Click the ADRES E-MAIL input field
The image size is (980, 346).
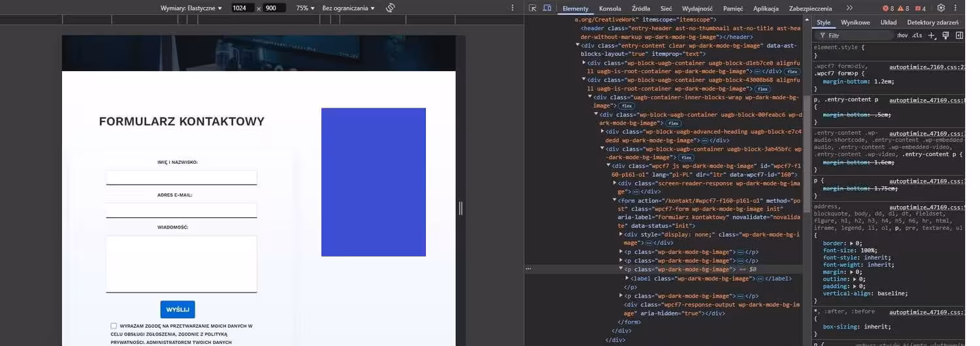click(x=182, y=210)
